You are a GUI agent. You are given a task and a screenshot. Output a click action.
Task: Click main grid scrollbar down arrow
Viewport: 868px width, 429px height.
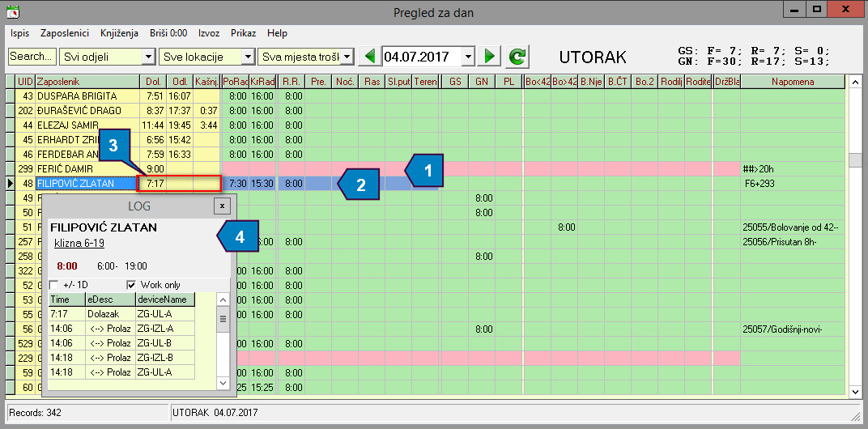855,392
